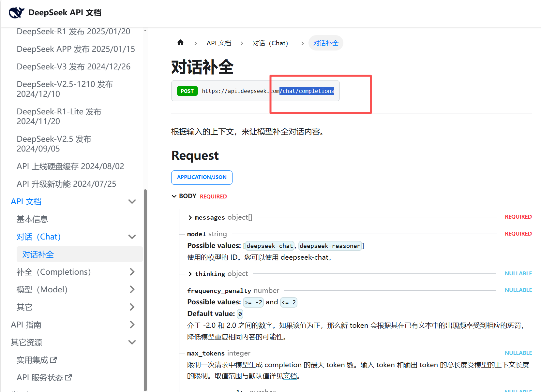Expand the 补全（Completions）sidebar chevron
Viewport: 541px width, 392px height.
[x=132, y=272]
